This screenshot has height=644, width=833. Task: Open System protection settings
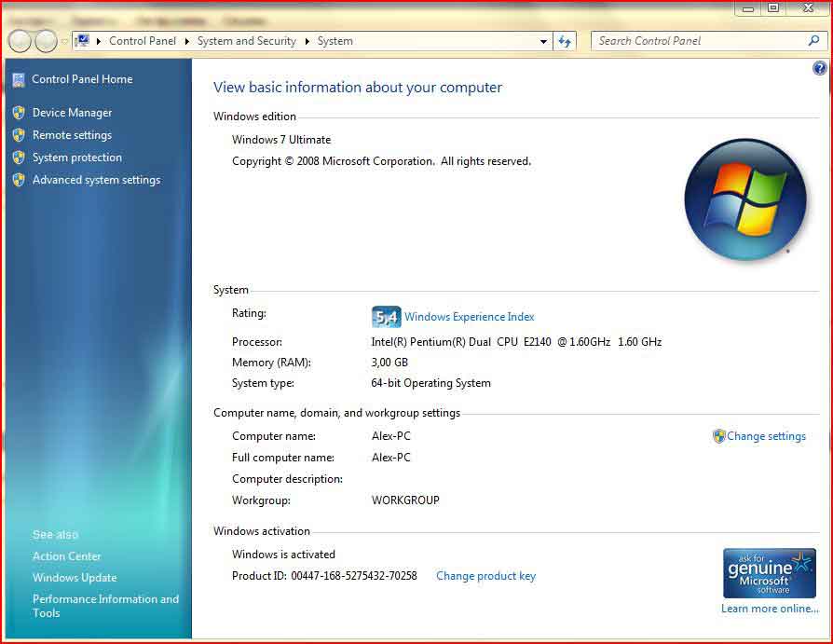pos(77,158)
